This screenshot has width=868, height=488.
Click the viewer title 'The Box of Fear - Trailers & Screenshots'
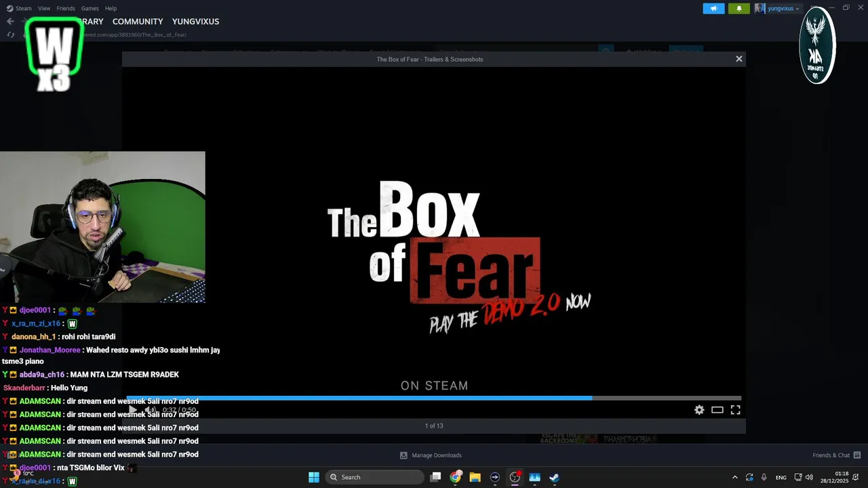point(430,59)
